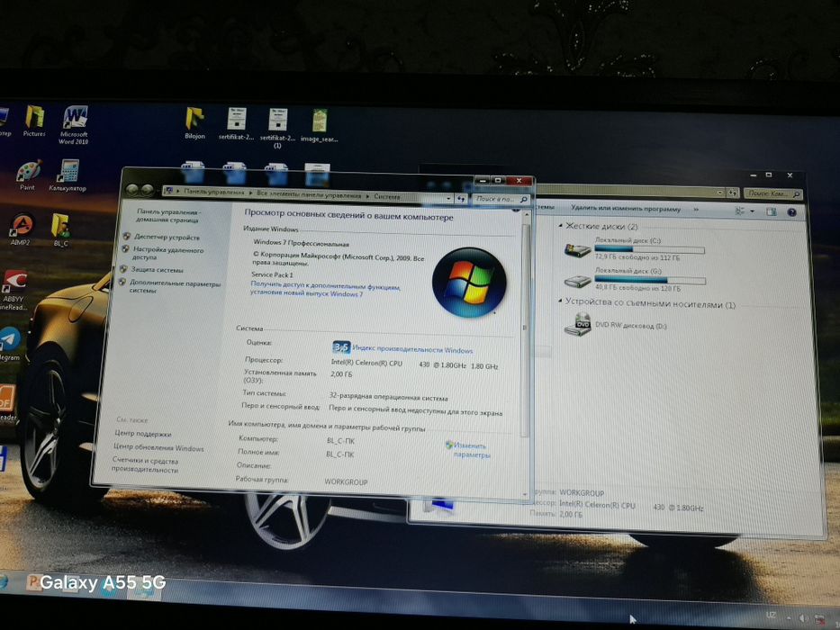Image resolution: width=840 pixels, height=630 pixels.
Task: Open Панель управления - домашняя страница
Action: click(167, 215)
